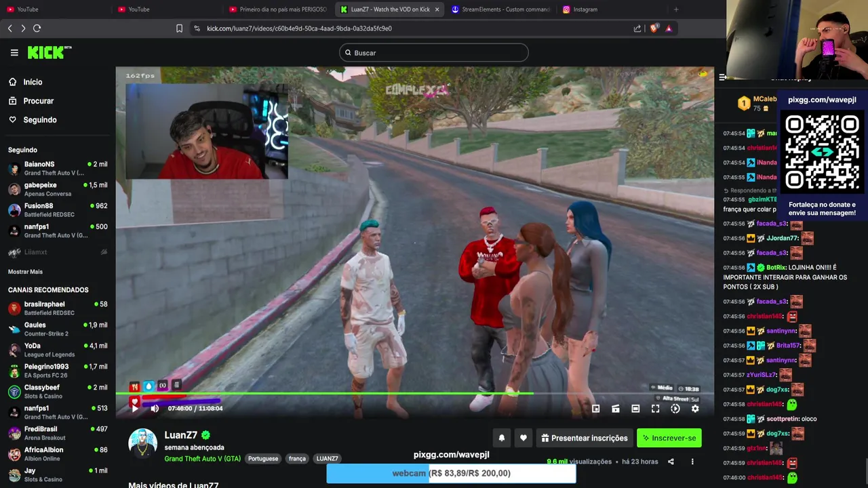Seek on the green video progress bar
The height and width of the screenshot is (488, 868).
414,393
